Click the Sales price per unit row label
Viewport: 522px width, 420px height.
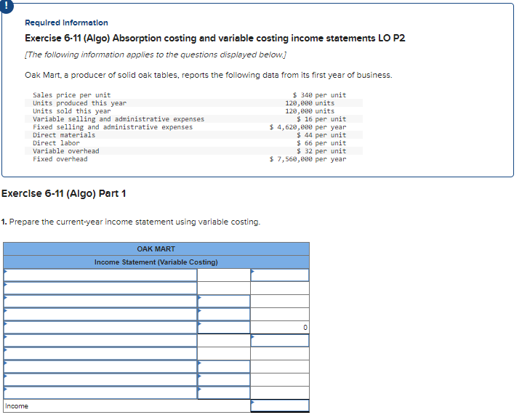point(71,95)
